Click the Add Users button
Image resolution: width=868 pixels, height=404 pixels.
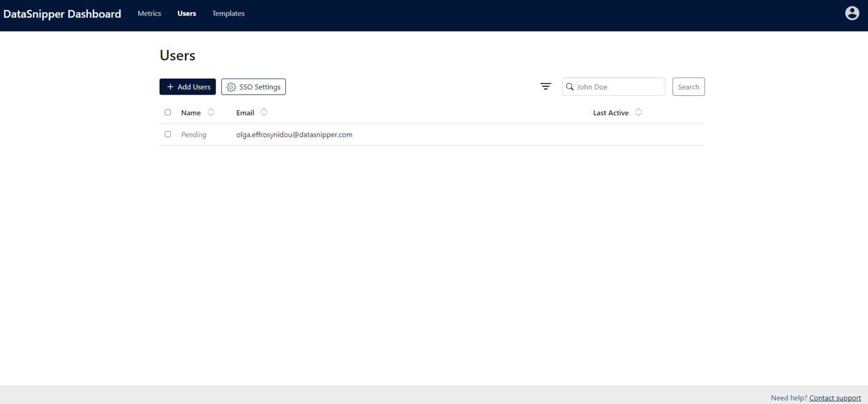187,86
